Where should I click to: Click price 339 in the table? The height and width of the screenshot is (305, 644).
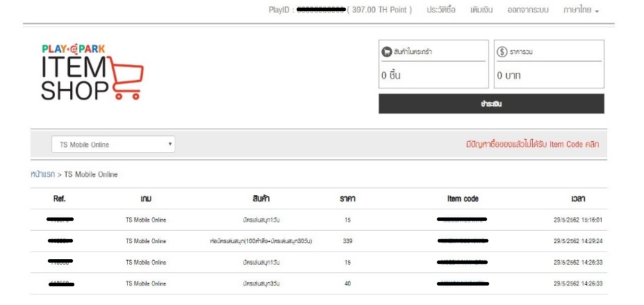click(x=347, y=241)
